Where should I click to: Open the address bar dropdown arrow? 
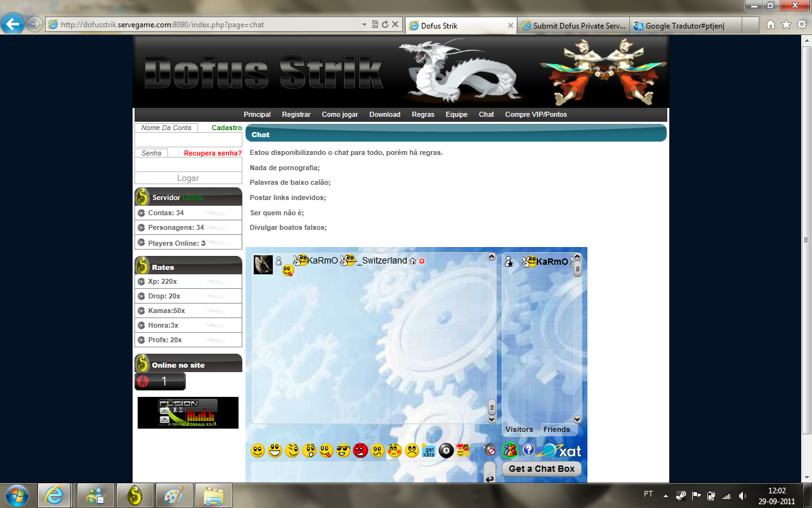tap(364, 25)
